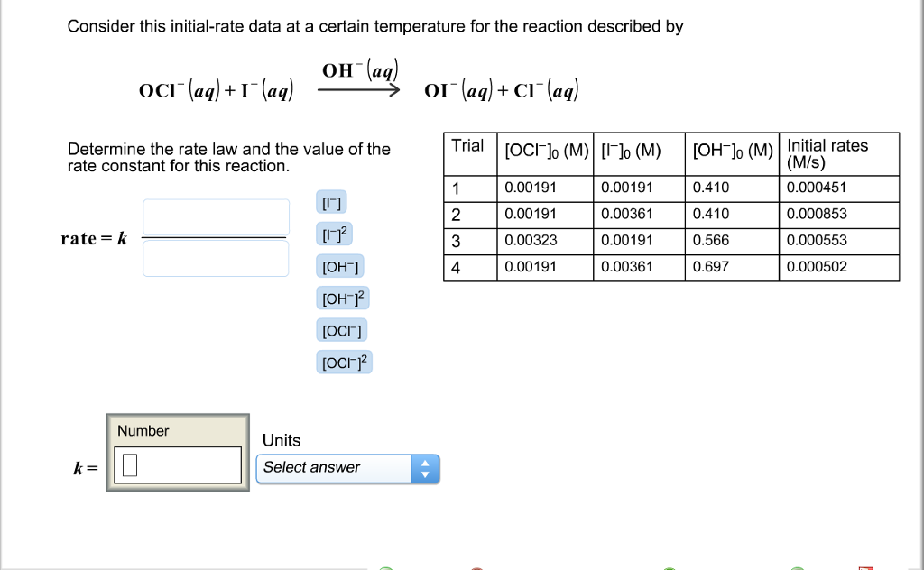Click the rate law numerator box

click(216, 217)
